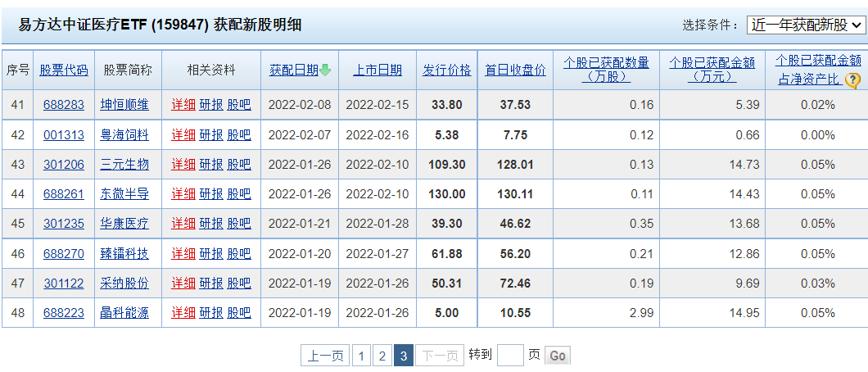Open stock code 301206 link
868x372 pixels.
pyautogui.click(x=64, y=165)
